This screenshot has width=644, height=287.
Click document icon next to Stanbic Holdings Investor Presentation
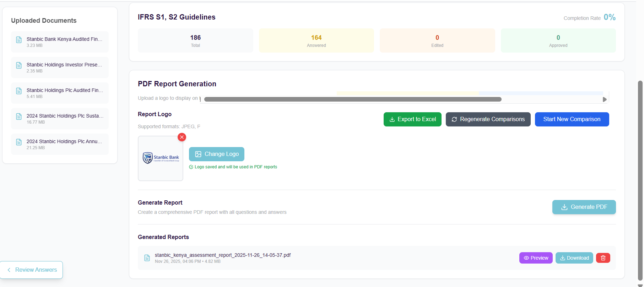coord(19,65)
